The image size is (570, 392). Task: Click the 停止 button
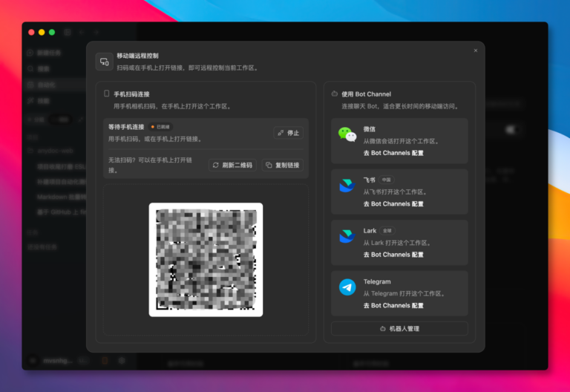click(288, 133)
